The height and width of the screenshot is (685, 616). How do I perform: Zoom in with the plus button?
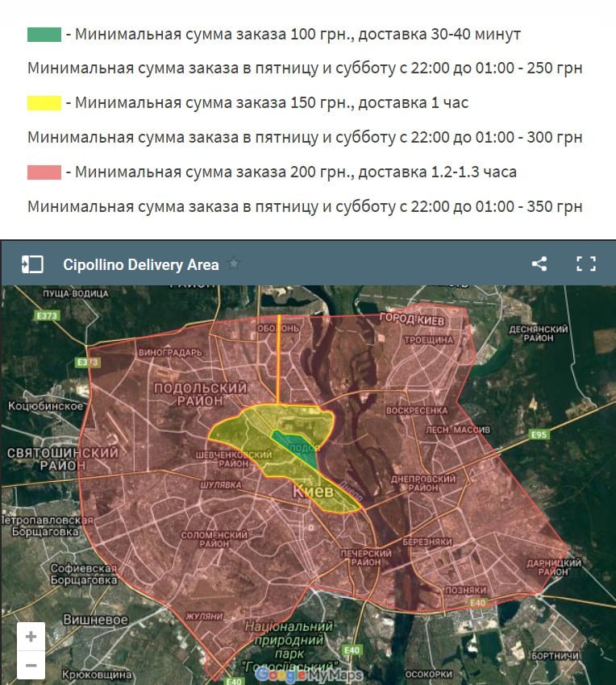(31, 637)
